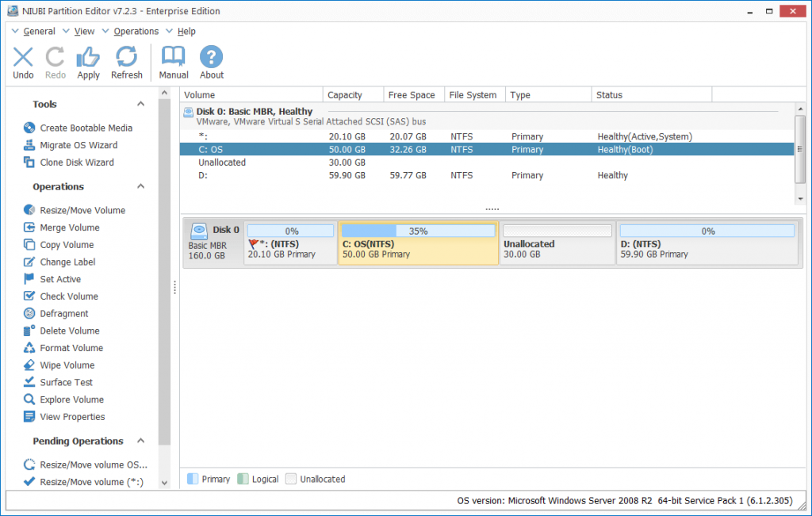Click the About question mark icon

pos(211,57)
